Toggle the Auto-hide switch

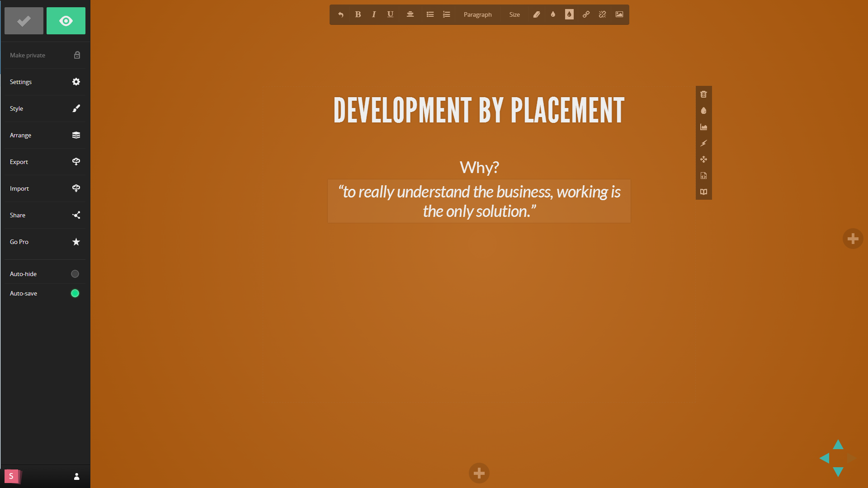click(75, 274)
